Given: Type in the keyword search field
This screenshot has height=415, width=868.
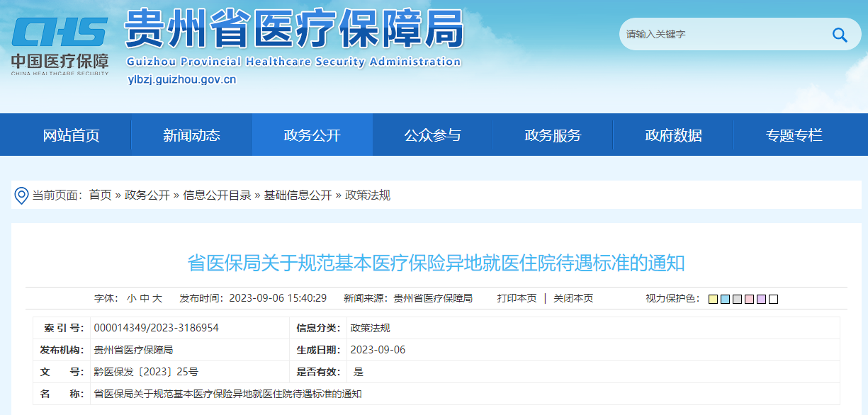Looking at the screenshot, I should (x=716, y=35).
